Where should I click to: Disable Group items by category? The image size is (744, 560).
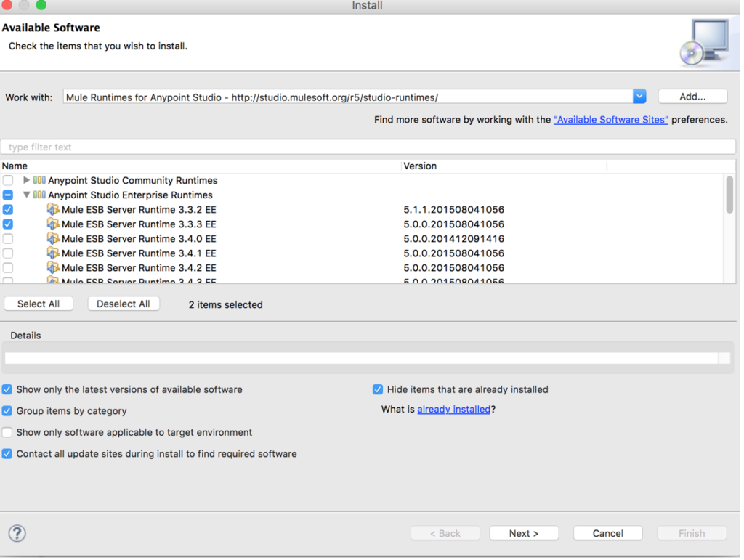pos(7,412)
